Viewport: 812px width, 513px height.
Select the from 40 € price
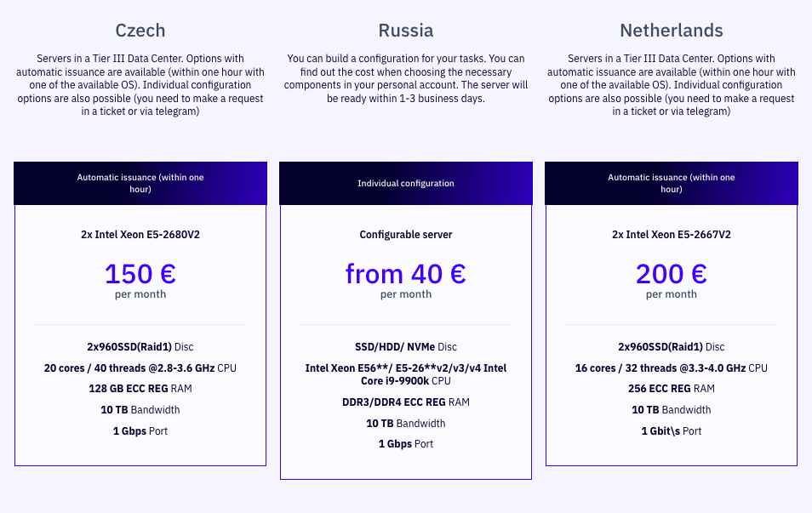click(x=406, y=274)
